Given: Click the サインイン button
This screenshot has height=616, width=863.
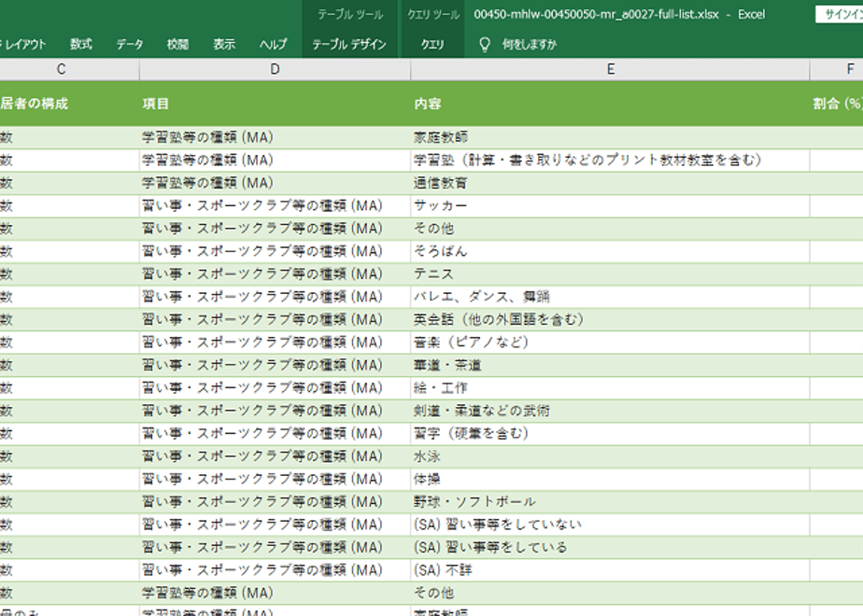Looking at the screenshot, I should pyautogui.click(x=840, y=15).
